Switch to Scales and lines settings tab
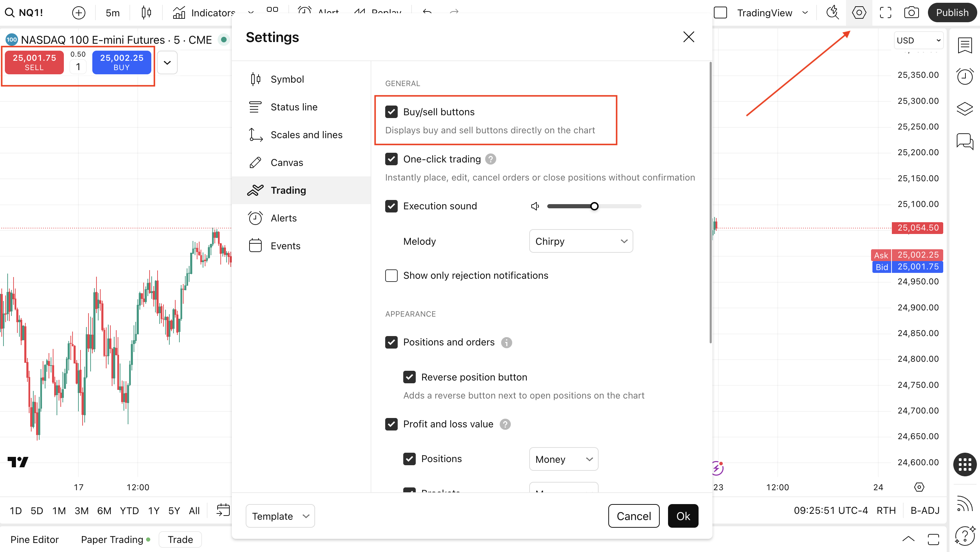 306,135
